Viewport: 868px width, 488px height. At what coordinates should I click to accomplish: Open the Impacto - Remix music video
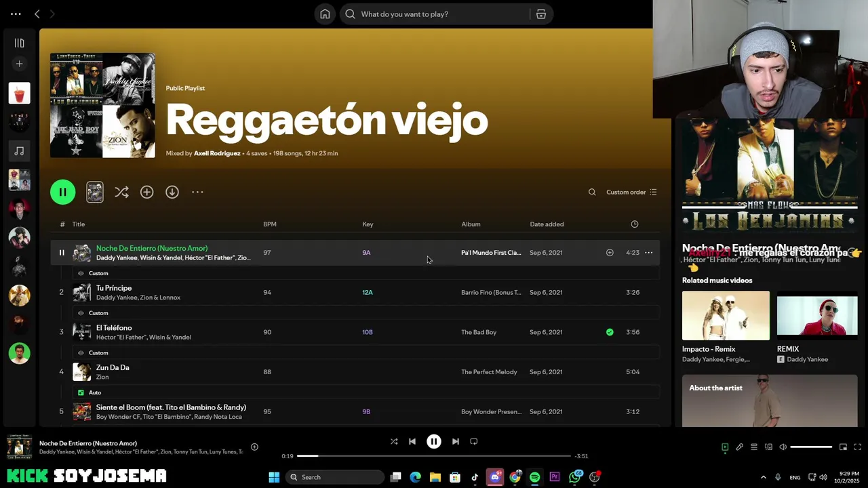click(726, 316)
